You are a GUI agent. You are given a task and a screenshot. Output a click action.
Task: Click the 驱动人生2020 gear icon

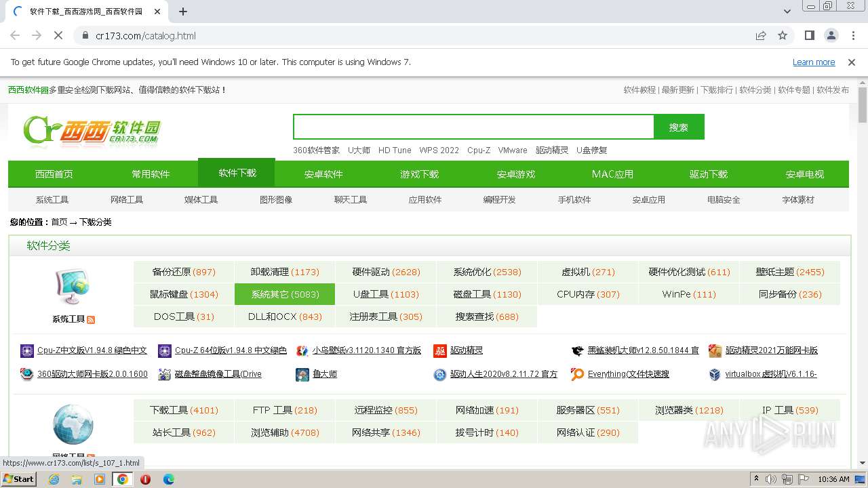(x=440, y=374)
